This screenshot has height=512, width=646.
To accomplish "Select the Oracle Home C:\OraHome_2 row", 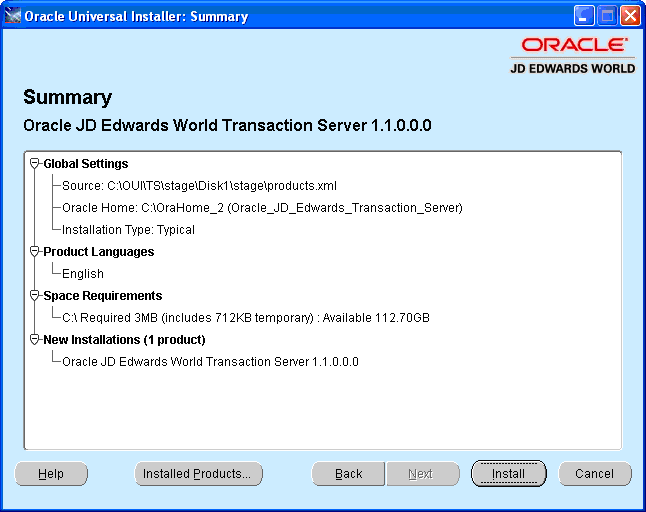I will coord(262,208).
